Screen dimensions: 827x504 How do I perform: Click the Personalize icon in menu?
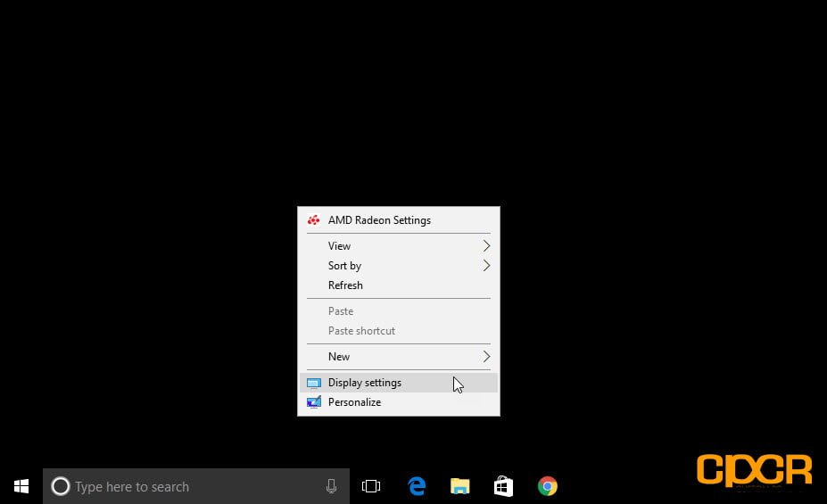click(314, 402)
